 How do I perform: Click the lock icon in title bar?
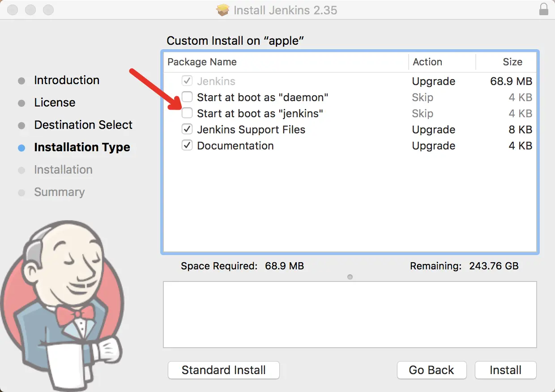(x=544, y=9)
